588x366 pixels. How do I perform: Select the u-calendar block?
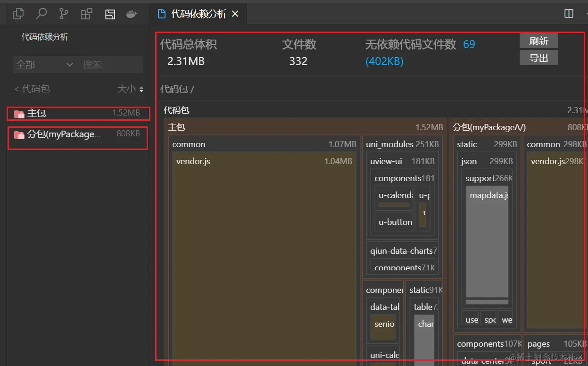pos(394,198)
